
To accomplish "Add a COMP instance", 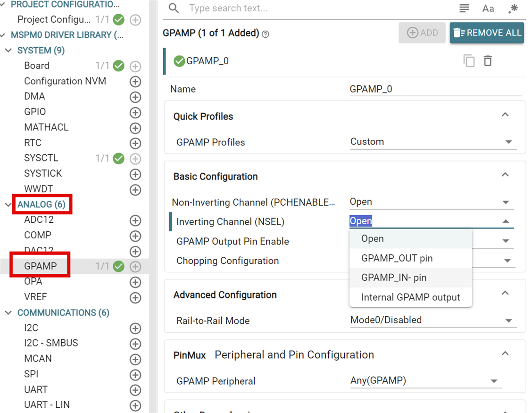I will (135, 236).
